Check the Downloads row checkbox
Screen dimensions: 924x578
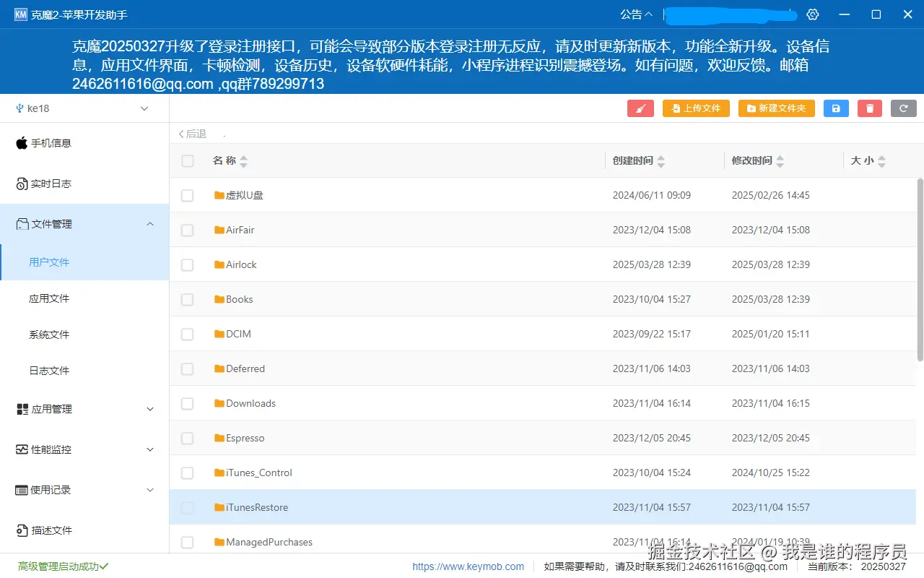tap(188, 403)
